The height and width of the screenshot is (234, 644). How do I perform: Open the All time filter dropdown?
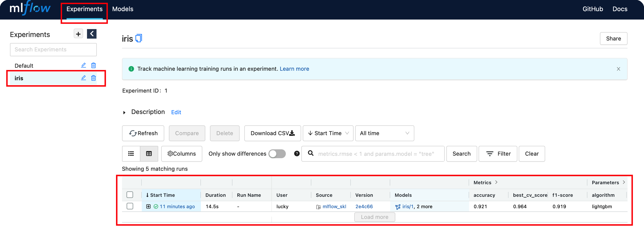point(384,133)
